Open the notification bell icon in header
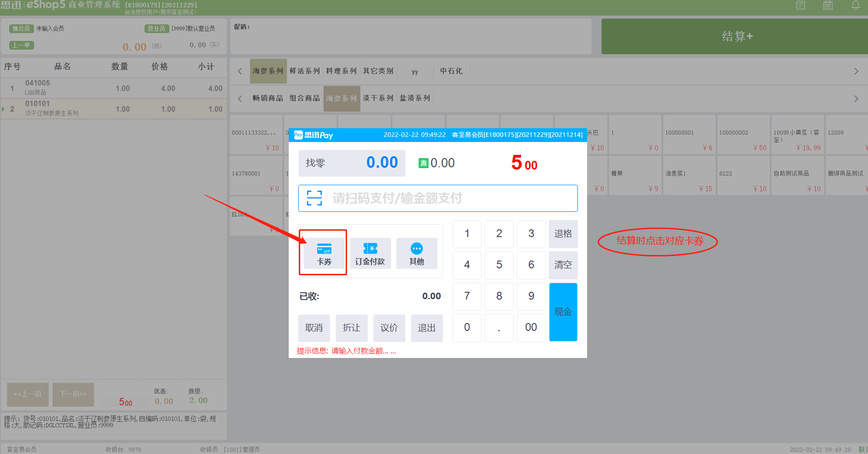Image resolution: width=868 pixels, height=454 pixels. point(856,6)
